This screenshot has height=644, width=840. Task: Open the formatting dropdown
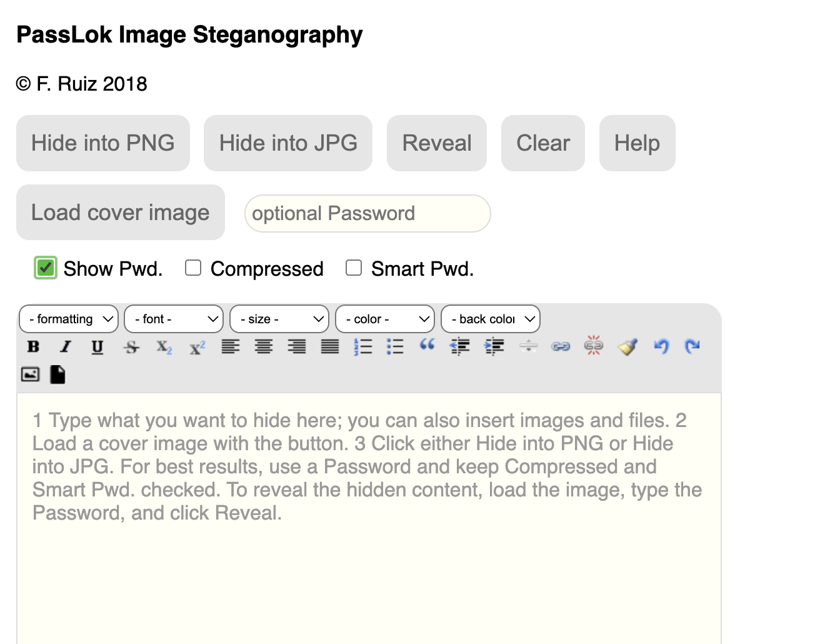pos(69,319)
